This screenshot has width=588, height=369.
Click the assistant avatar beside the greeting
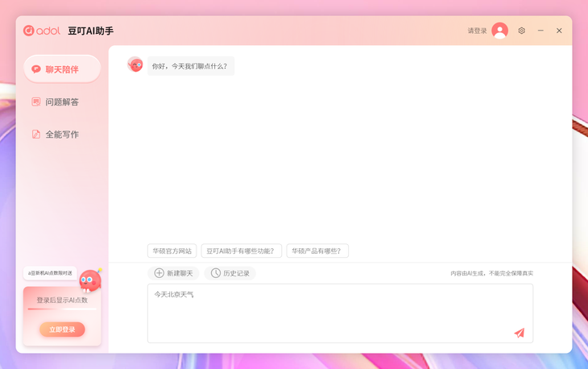click(135, 64)
